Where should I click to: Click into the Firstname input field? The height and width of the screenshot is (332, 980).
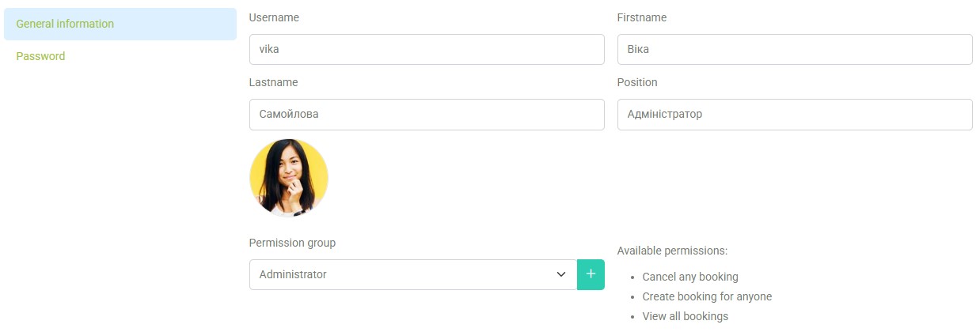click(794, 49)
